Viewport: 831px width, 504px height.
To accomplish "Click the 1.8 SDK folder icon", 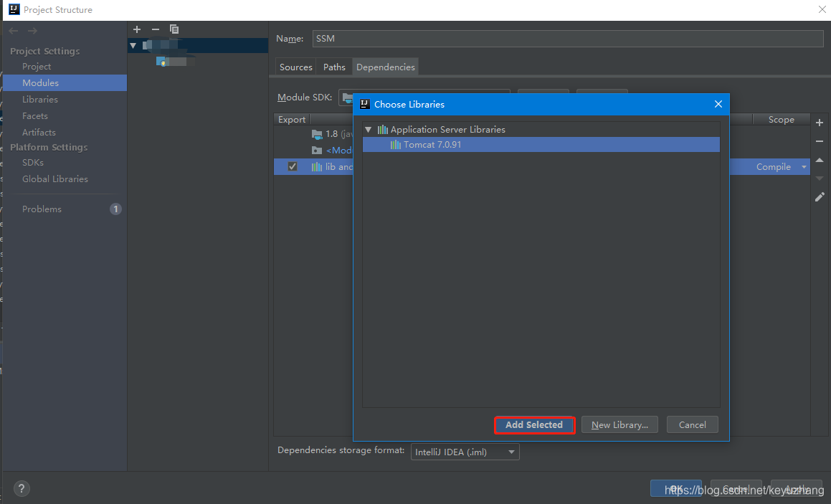I will point(317,134).
